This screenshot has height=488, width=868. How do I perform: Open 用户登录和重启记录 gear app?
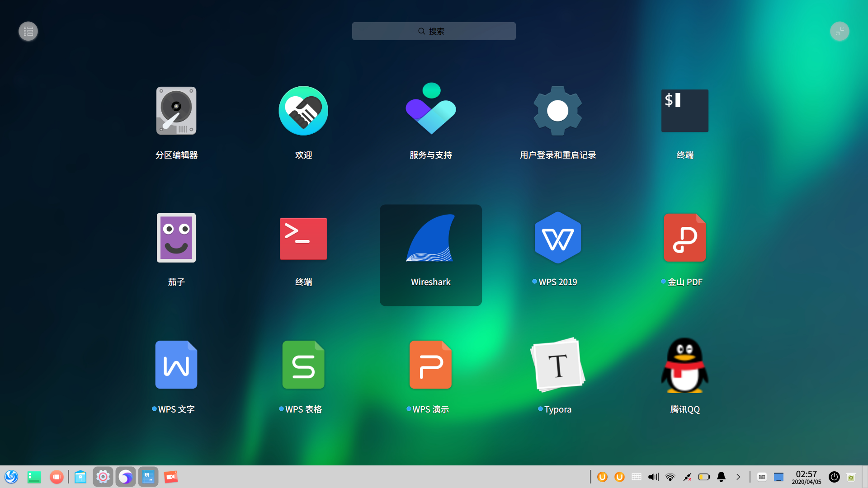(x=557, y=111)
